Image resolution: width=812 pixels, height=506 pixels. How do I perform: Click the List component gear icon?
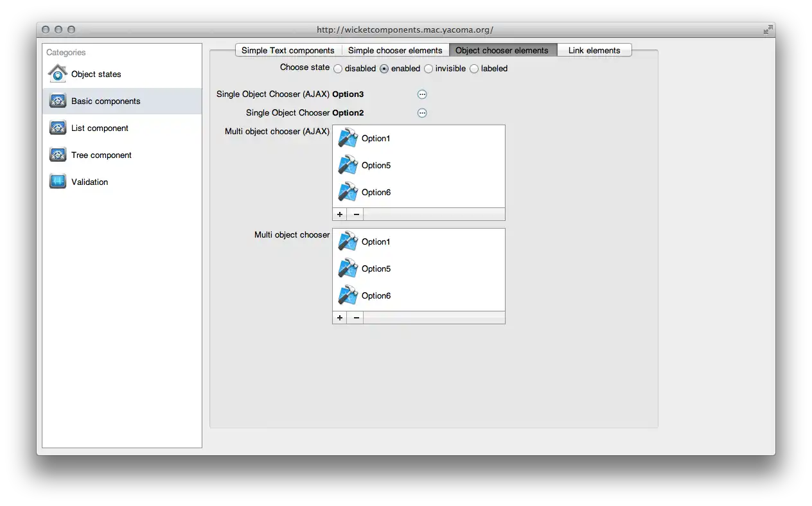click(58, 128)
